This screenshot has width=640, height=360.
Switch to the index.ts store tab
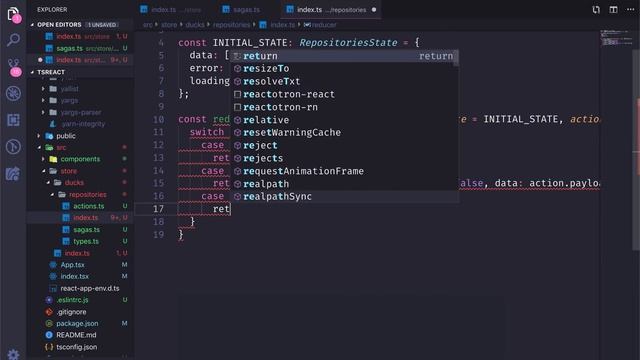pos(171,9)
